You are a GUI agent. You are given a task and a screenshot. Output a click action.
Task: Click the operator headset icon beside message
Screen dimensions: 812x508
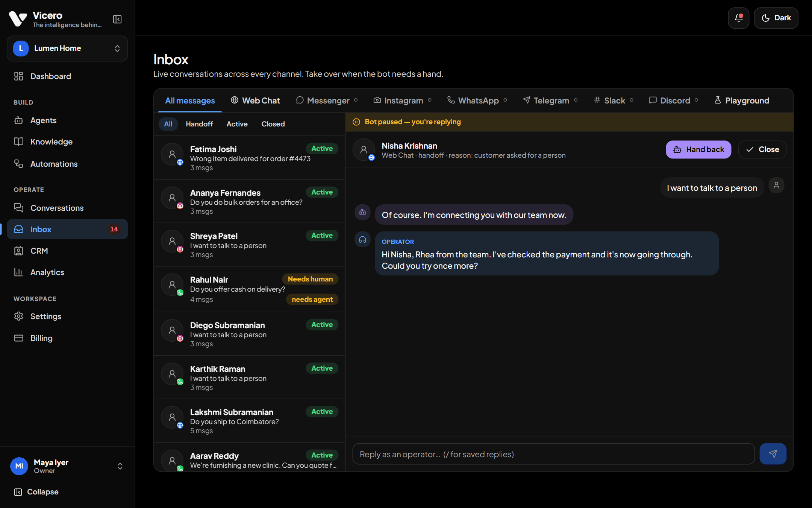tap(362, 240)
